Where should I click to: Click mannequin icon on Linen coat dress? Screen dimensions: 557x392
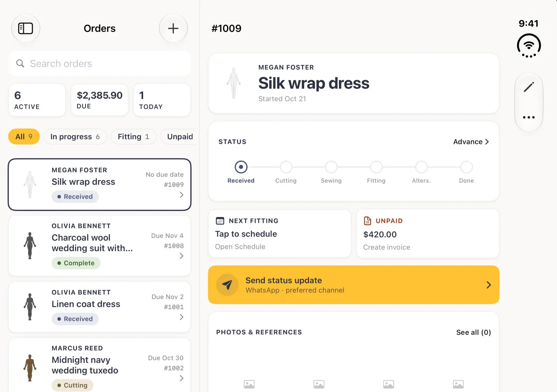tap(30, 307)
